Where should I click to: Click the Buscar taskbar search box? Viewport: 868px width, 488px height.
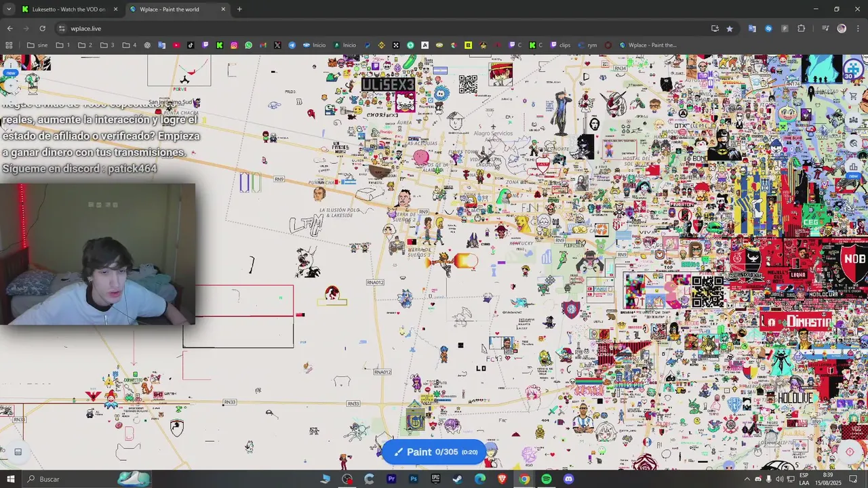click(x=88, y=479)
